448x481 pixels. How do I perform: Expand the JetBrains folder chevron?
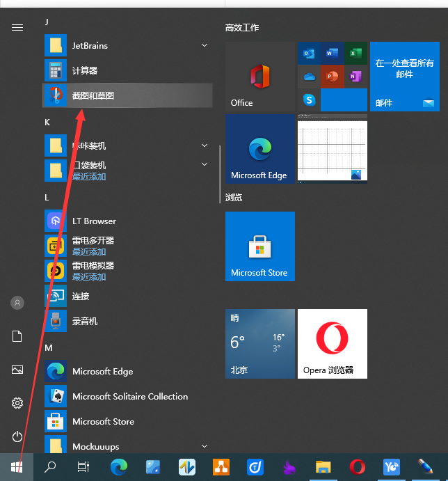[205, 45]
